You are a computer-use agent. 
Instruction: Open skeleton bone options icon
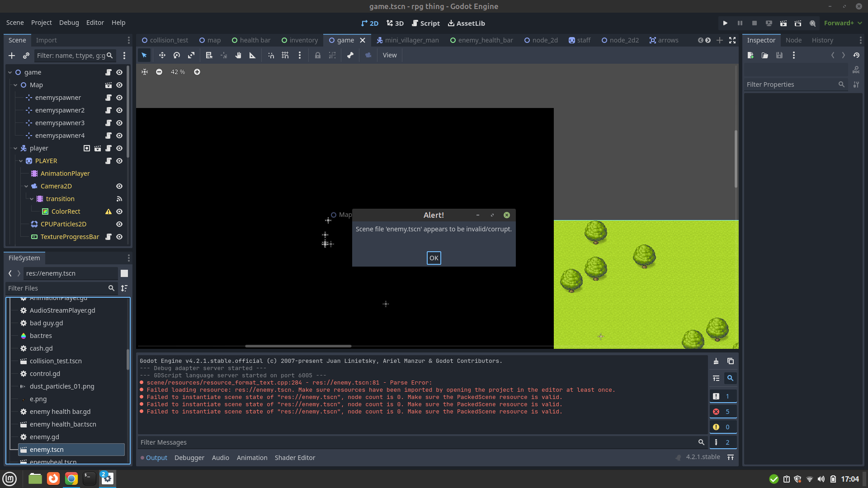350,55
